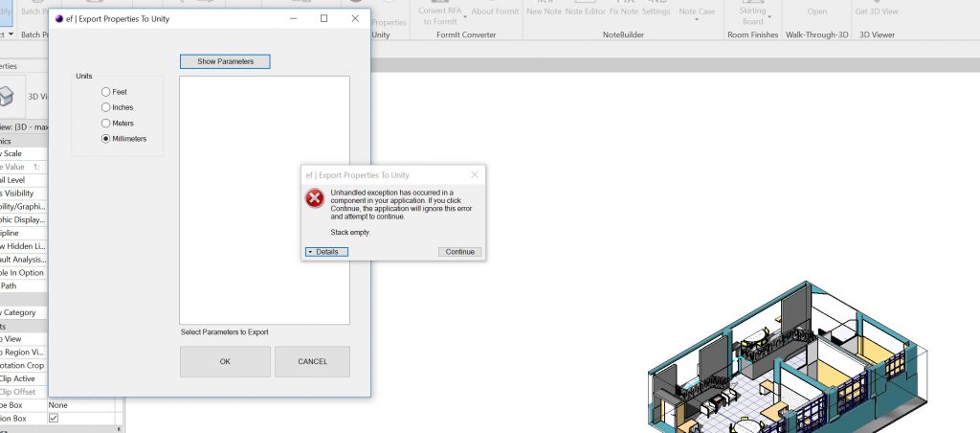Select the Millimeters radio button

[106, 139]
